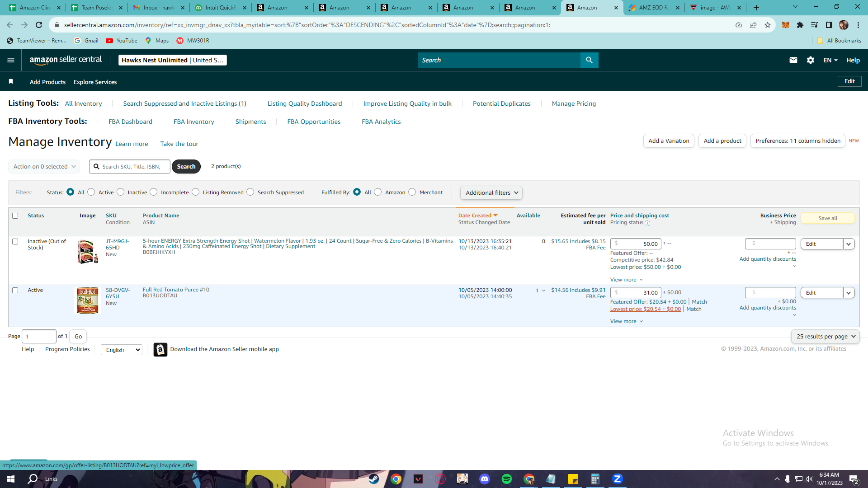Open a new browser tab
This screenshot has width=868, height=488.
pos(756,8)
